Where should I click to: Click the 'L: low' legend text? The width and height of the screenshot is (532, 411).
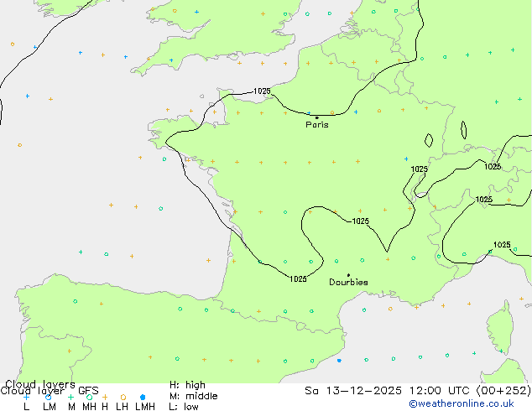click(184, 407)
